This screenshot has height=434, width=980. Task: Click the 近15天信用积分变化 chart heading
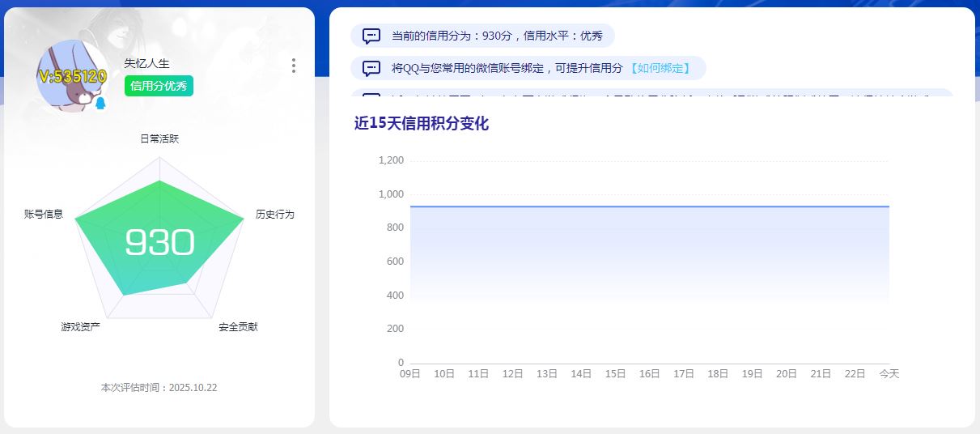421,124
